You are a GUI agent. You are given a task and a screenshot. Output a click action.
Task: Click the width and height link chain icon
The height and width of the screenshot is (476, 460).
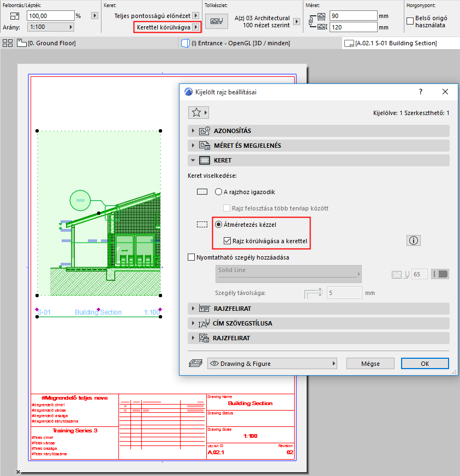pyautogui.click(x=311, y=22)
